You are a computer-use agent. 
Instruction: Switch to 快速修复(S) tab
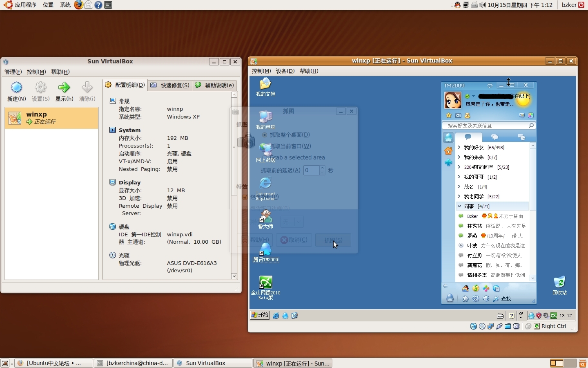(x=170, y=85)
